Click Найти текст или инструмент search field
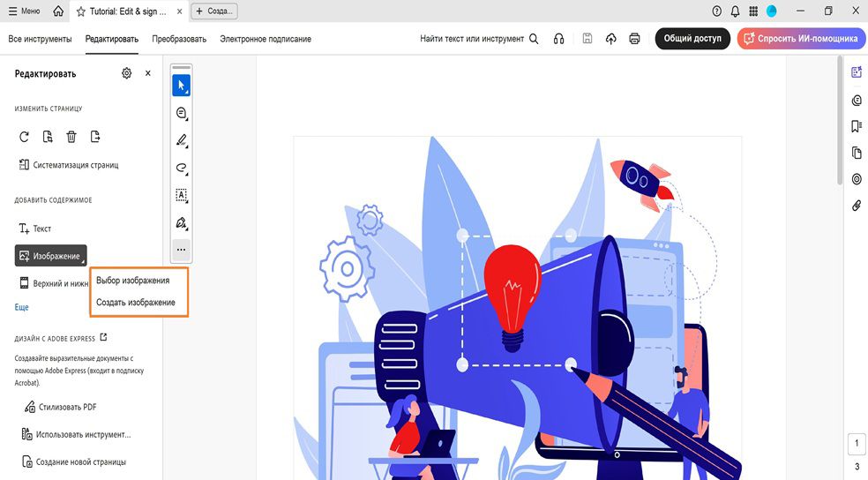This screenshot has width=868, height=480. pyautogui.click(x=472, y=39)
